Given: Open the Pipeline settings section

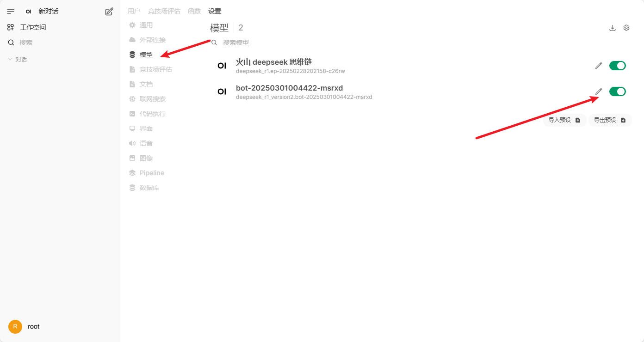Looking at the screenshot, I should click(x=146, y=173).
